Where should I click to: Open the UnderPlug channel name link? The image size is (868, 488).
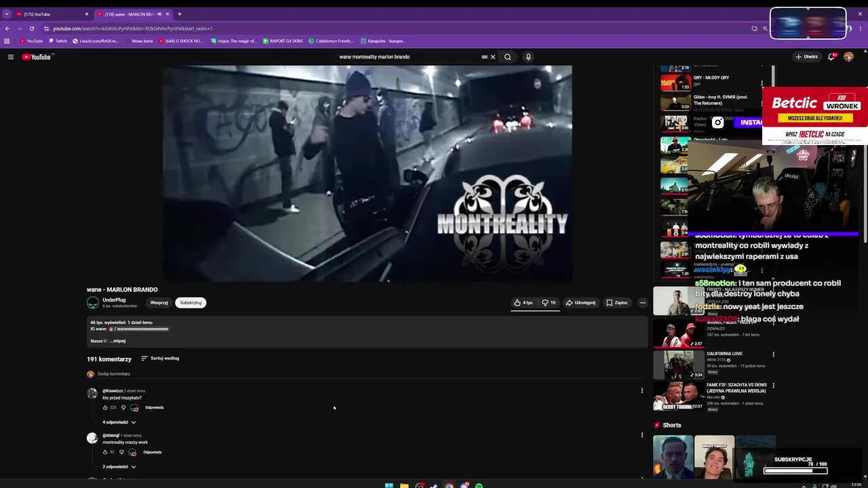tap(114, 300)
